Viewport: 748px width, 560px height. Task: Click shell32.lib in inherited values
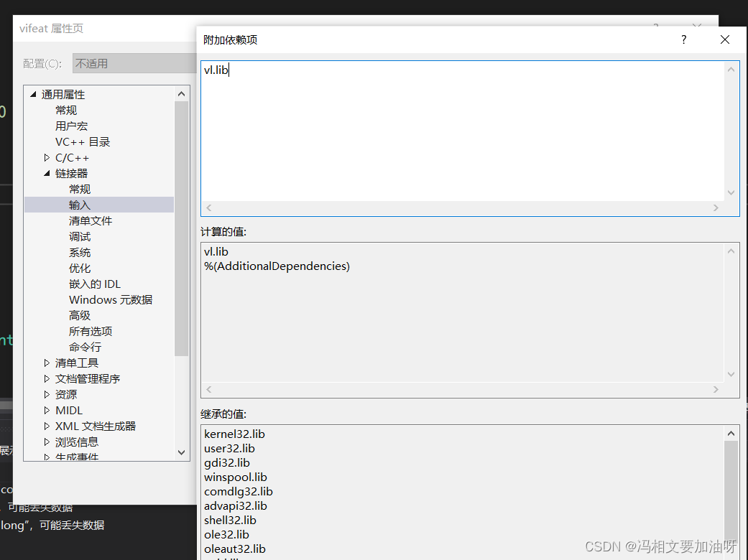click(231, 520)
